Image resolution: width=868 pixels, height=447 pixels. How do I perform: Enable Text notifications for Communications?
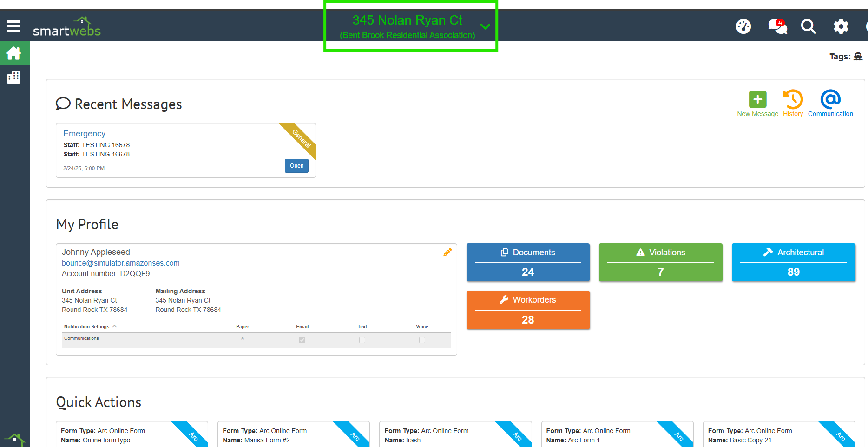pos(362,340)
